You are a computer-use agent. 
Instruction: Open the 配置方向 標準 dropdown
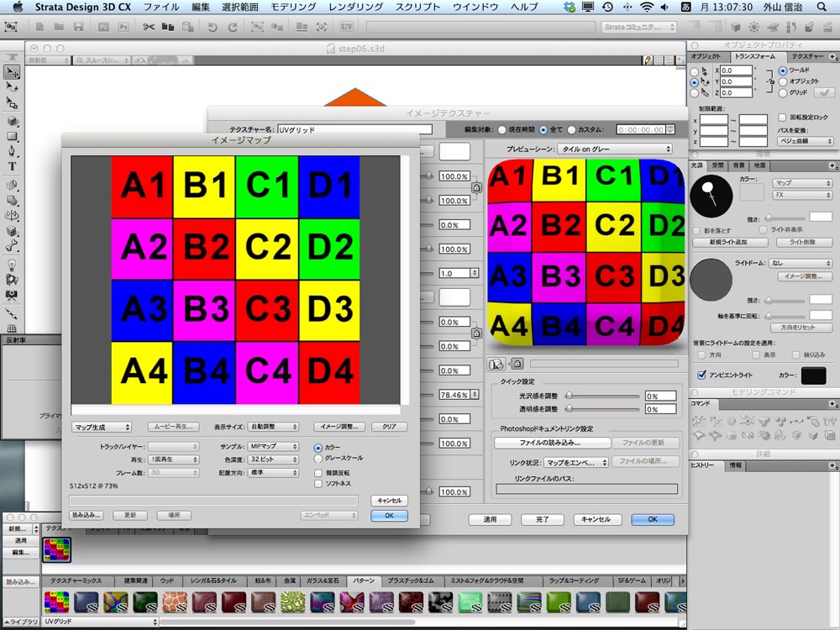[273, 472]
